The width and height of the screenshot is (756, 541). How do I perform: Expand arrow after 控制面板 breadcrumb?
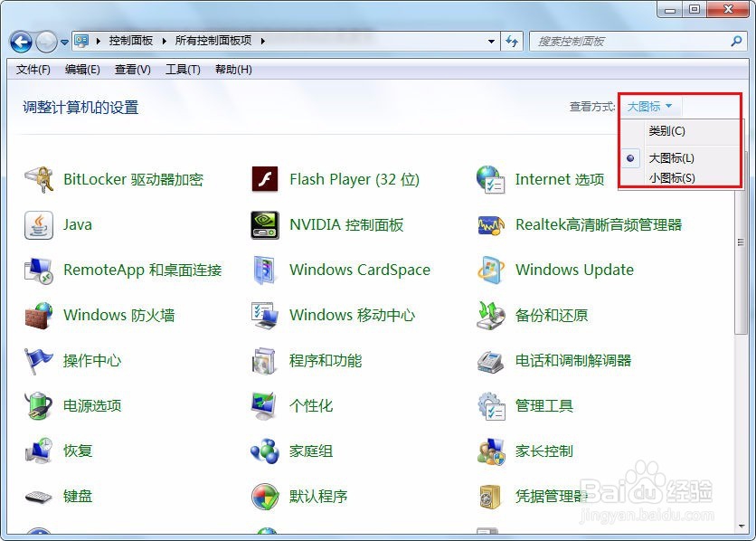(x=164, y=41)
